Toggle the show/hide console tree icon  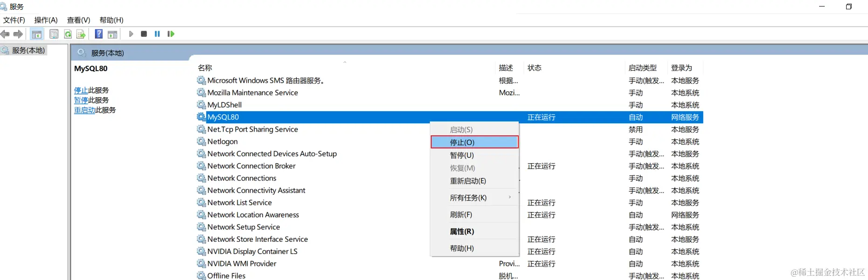[x=37, y=34]
